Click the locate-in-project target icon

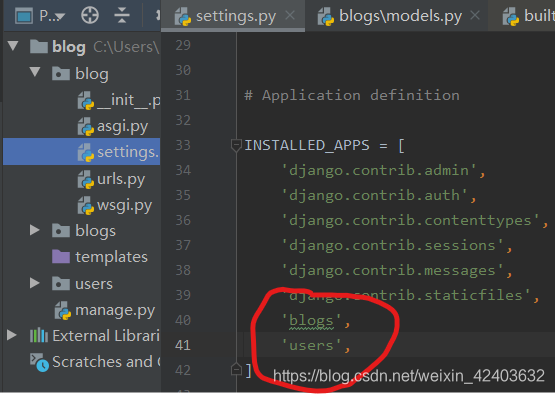point(90,16)
